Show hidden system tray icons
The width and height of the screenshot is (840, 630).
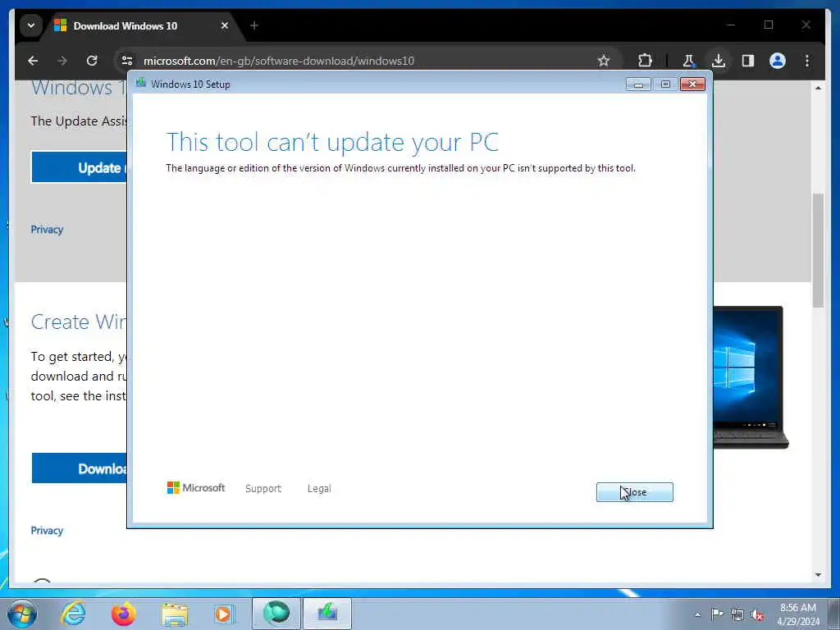[697, 614]
